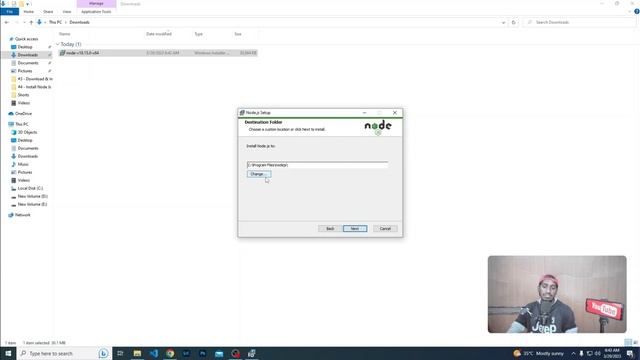Open Bing chat icon in search box
The width and height of the screenshot is (640, 360).
(x=103, y=353)
